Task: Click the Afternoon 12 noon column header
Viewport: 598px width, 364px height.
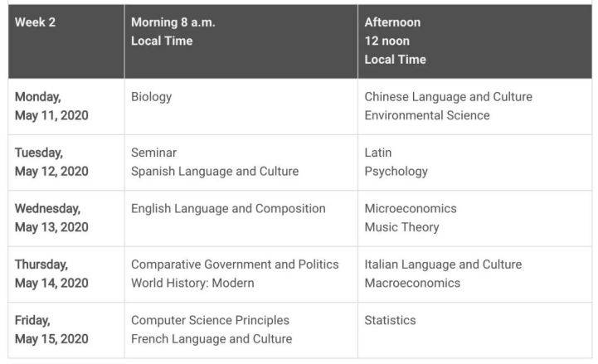Action: coord(395,41)
